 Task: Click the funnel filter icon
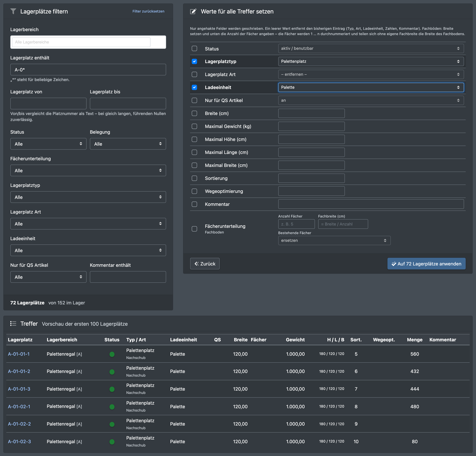point(13,11)
